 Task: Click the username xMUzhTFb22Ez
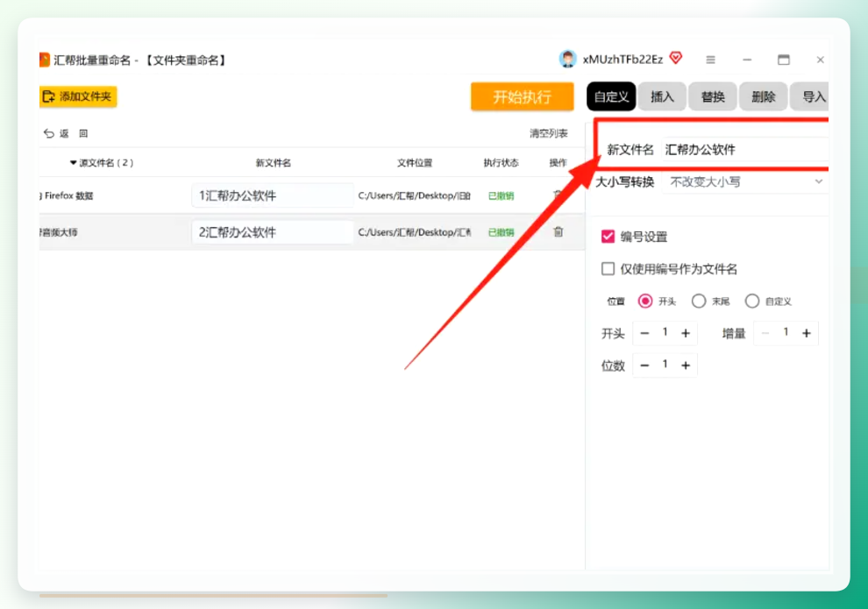(x=623, y=60)
